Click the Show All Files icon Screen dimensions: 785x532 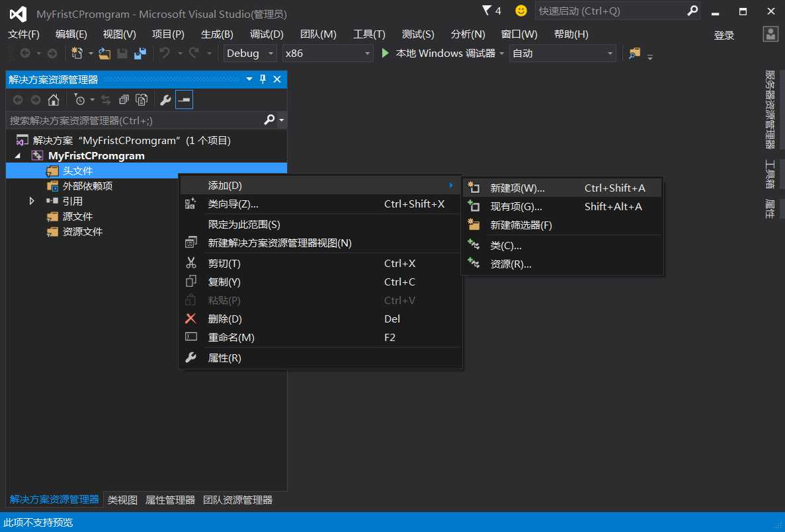tap(142, 100)
